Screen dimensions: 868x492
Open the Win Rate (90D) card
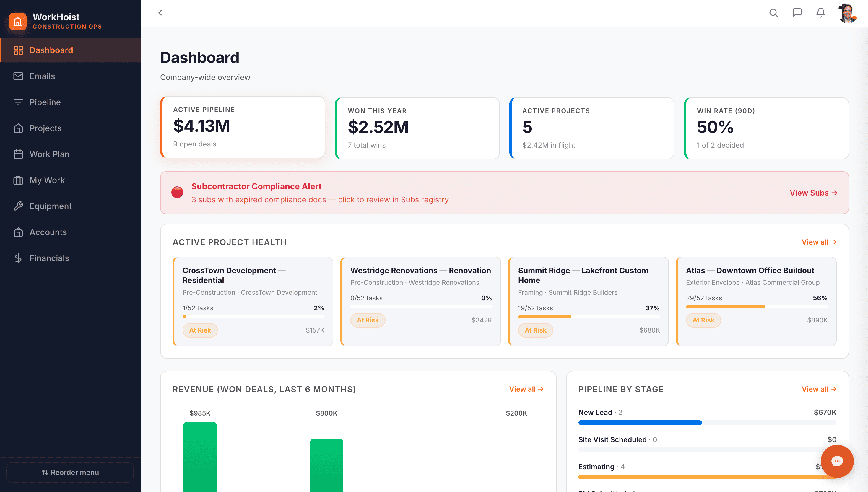[766, 128]
